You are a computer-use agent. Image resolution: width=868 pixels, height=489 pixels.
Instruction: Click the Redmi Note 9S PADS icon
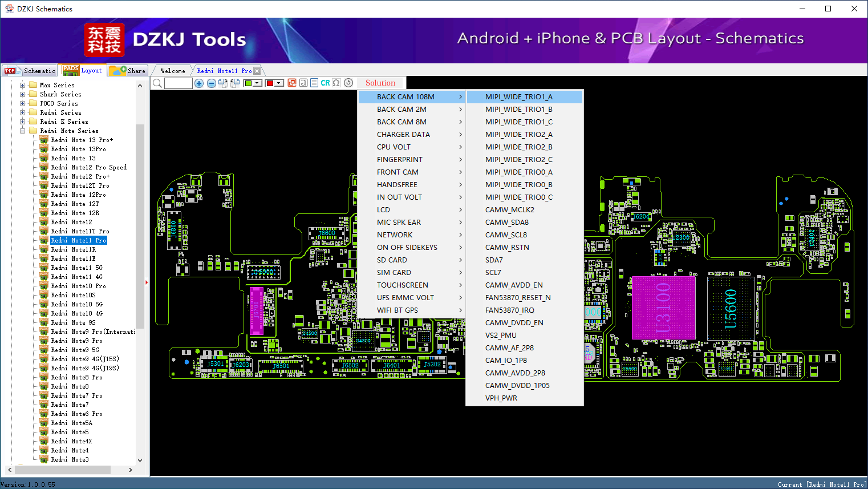tap(44, 322)
